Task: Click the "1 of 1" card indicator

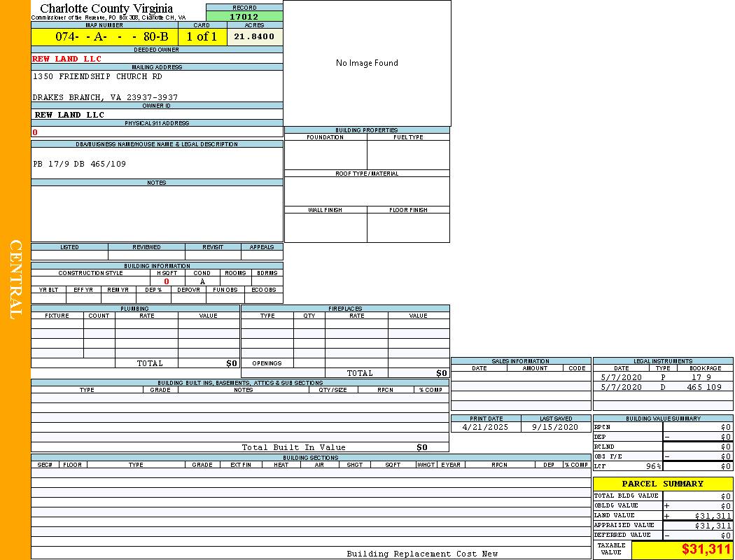Action: tap(202, 37)
